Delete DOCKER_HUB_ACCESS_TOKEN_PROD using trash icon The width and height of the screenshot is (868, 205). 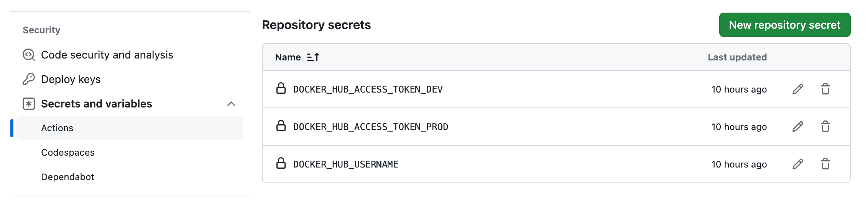coord(825,127)
